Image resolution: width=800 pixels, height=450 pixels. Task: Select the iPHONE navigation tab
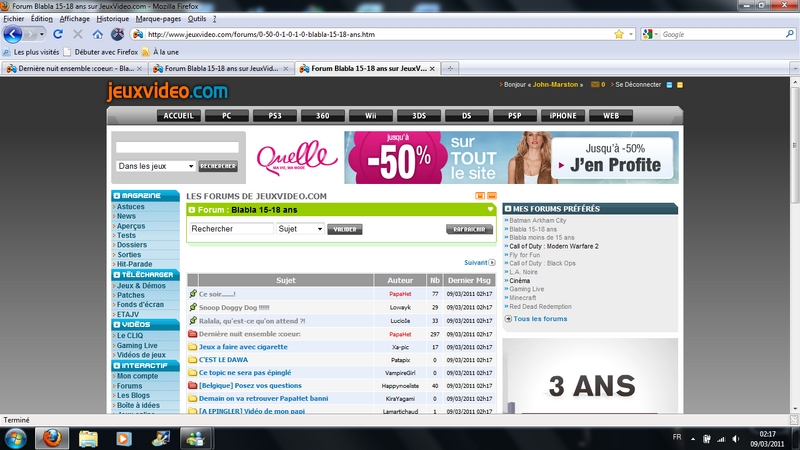563,116
